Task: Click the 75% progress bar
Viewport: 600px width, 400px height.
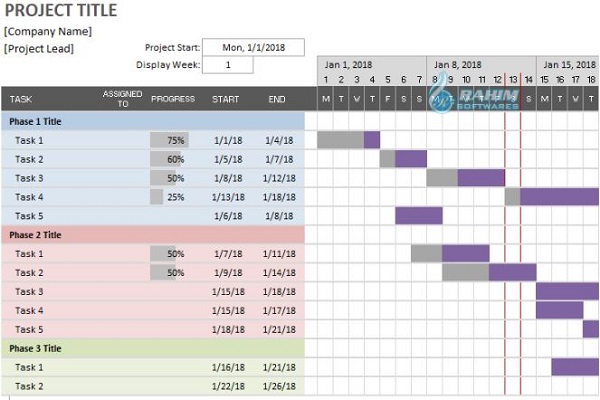Action: pos(168,140)
